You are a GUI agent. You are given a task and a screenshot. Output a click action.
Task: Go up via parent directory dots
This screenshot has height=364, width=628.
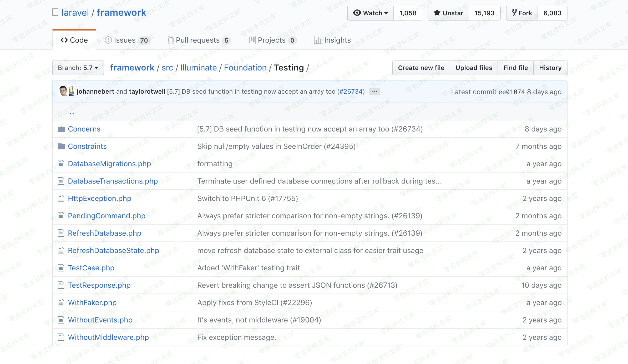click(x=72, y=113)
